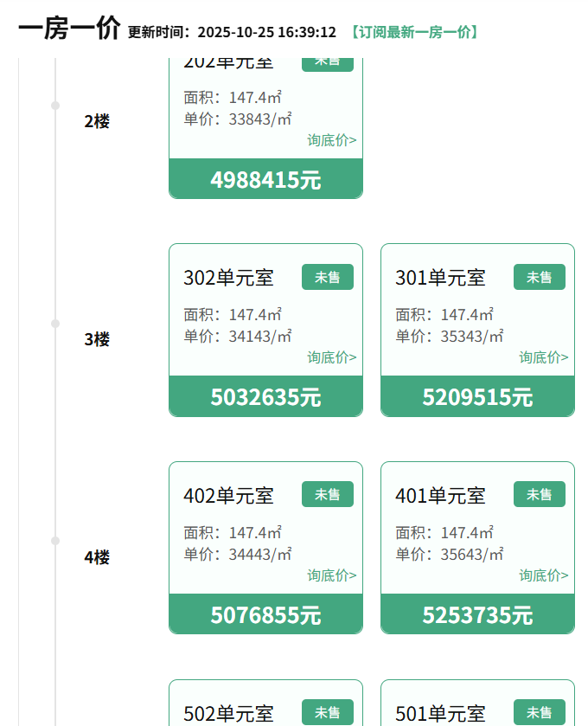Click the 4988415元 total price bar

(265, 179)
